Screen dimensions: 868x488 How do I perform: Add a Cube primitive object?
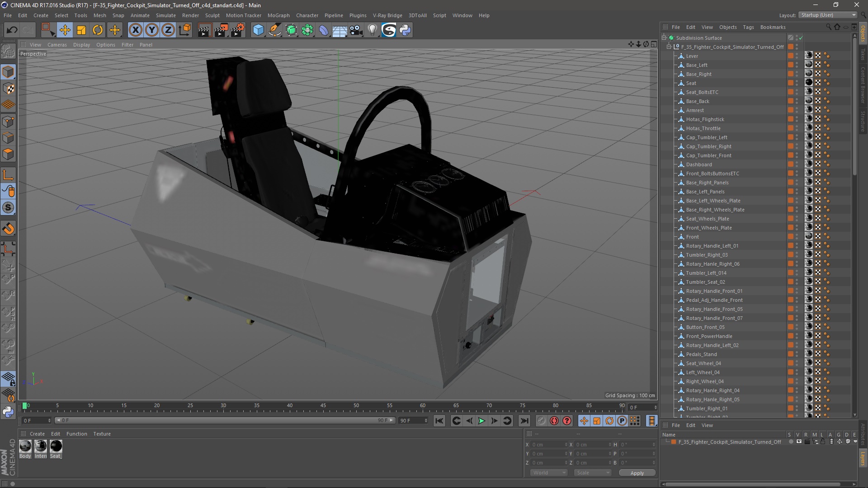pyautogui.click(x=258, y=30)
